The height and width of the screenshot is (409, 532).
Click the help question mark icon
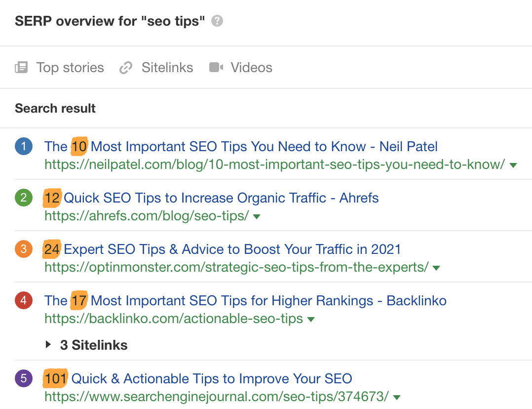tap(217, 21)
